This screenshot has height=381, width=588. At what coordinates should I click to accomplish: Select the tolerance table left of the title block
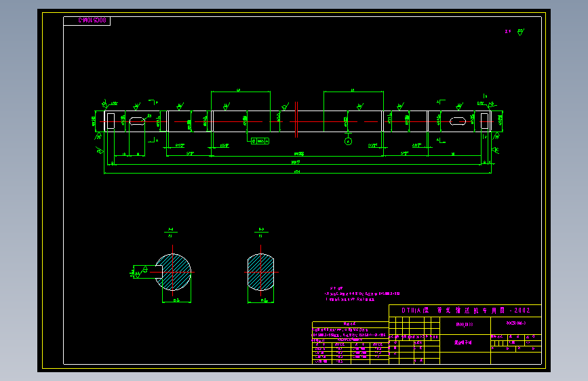click(350, 343)
